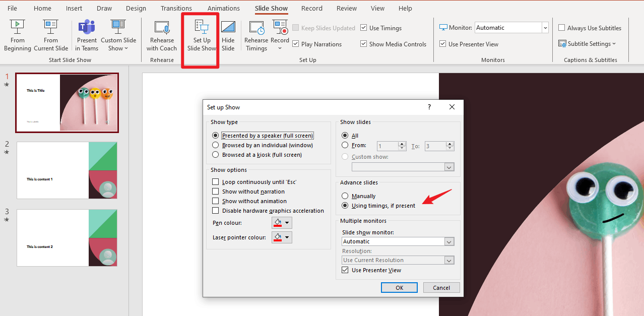Click animation star under slide 3 number
Image resolution: width=644 pixels, height=316 pixels.
7,219
